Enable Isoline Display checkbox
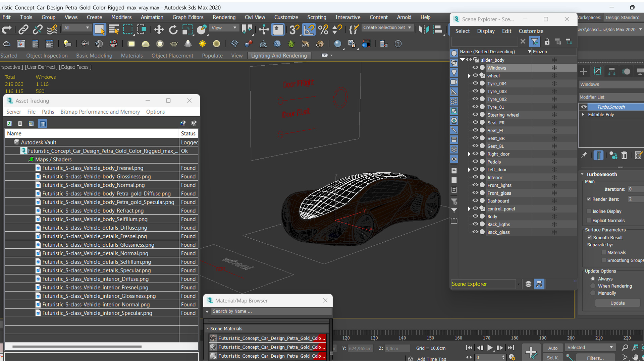This screenshot has width=644, height=362. tap(589, 211)
